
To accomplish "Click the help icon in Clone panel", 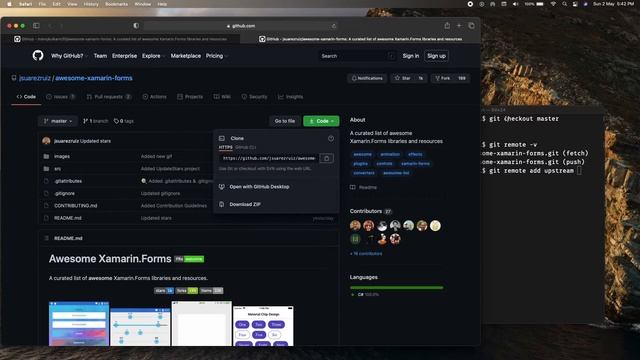I will pos(331,138).
